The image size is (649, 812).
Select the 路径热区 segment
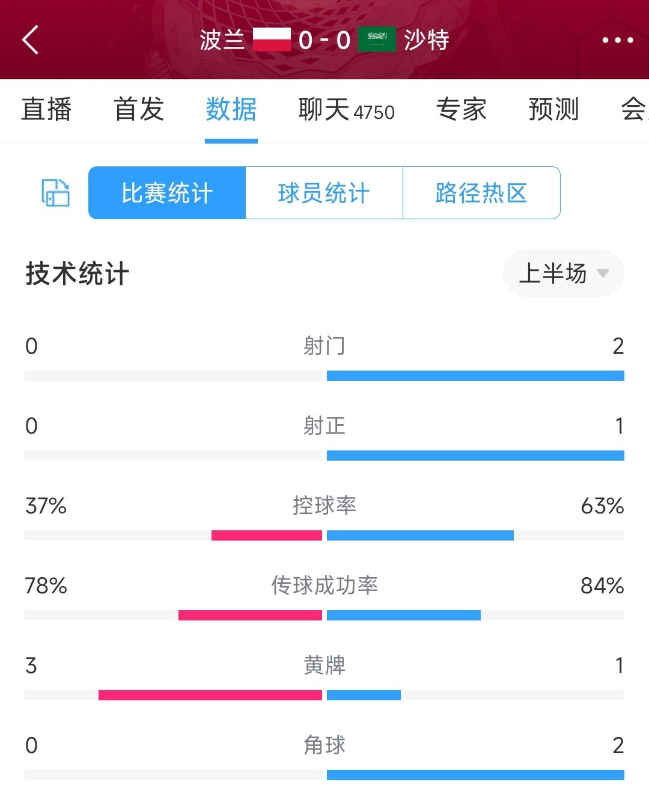pyautogui.click(x=481, y=193)
